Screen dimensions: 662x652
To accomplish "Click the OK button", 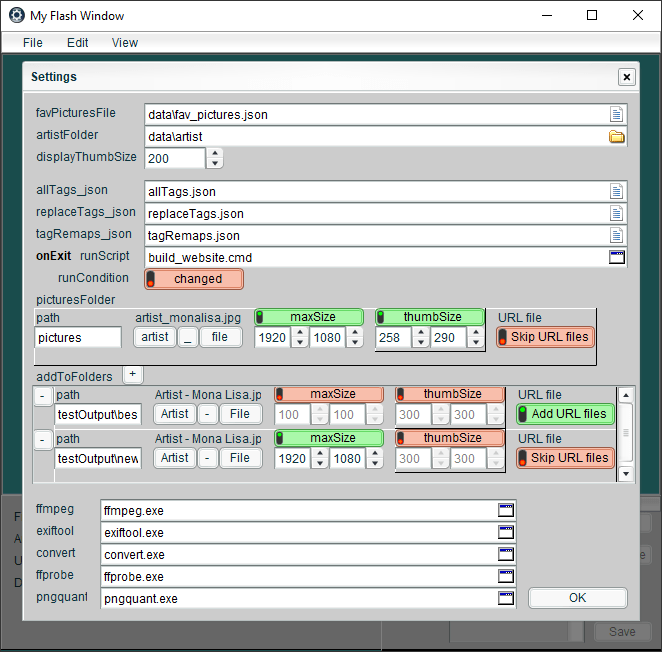I will (577, 598).
